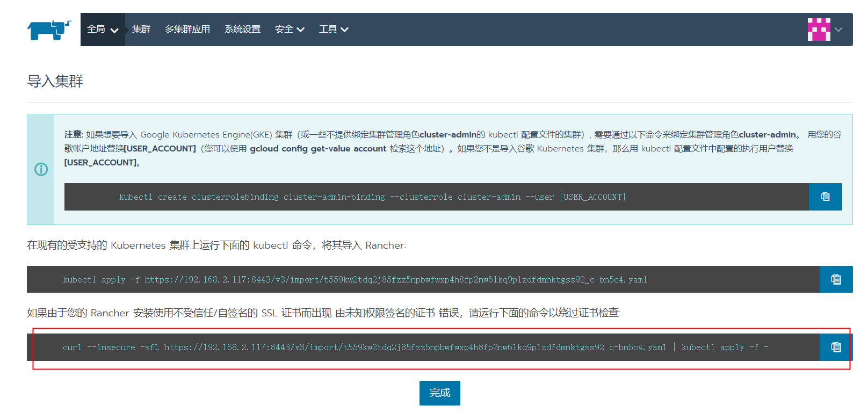Screen dimensions: 868x420
Task: Copy the curl --insecure command
Action: pyautogui.click(x=836, y=347)
